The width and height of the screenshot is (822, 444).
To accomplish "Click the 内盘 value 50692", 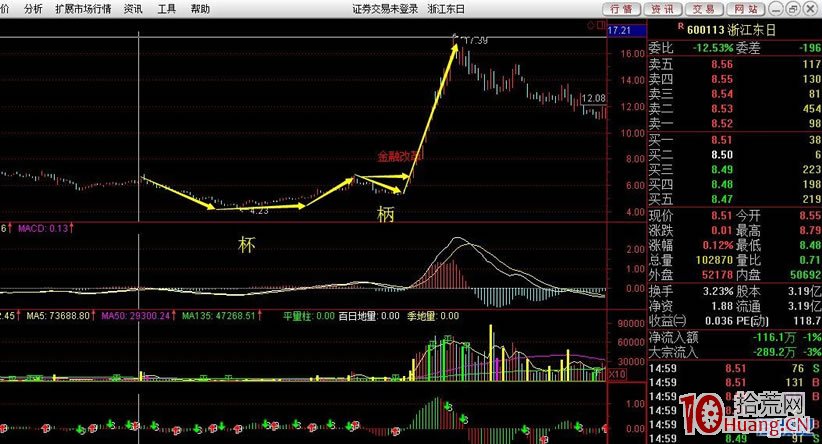I will 806,274.
